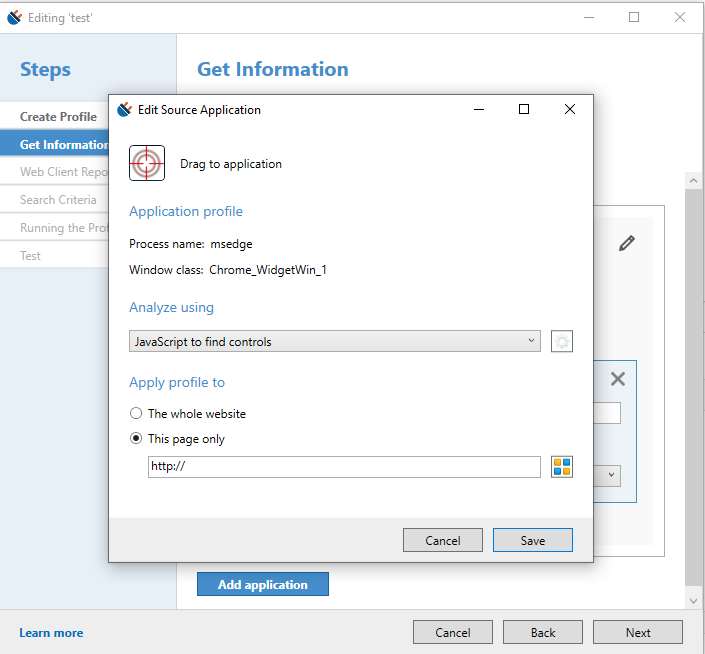The height and width of the screenshot is (654, 705).
Task: Maximize the Edit Source Application dialog
Action: click(524, 109)
